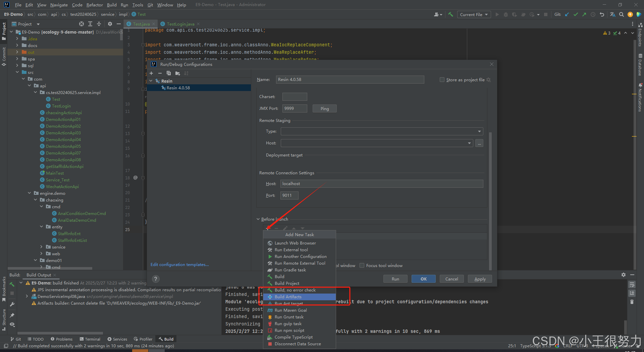Open the Translate tool icon in the toolbar

612,14
